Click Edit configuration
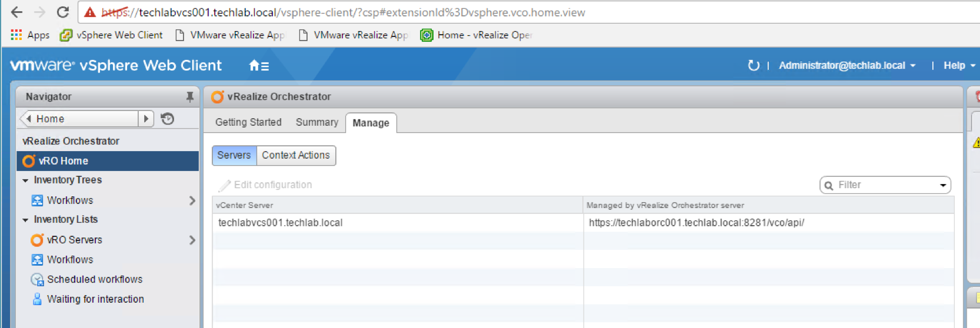Image resolution: width=980 pixels, height=328 pixels. 265,185
